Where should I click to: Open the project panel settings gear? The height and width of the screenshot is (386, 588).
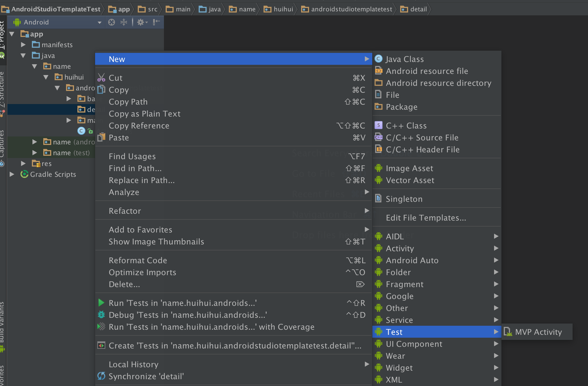[x=142, y=22]
